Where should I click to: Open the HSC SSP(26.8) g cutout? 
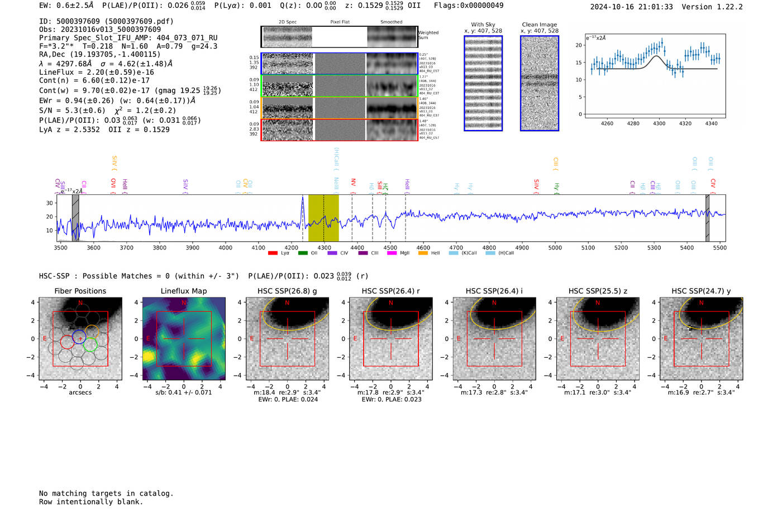pyautogui.click(x=287, y=338)
